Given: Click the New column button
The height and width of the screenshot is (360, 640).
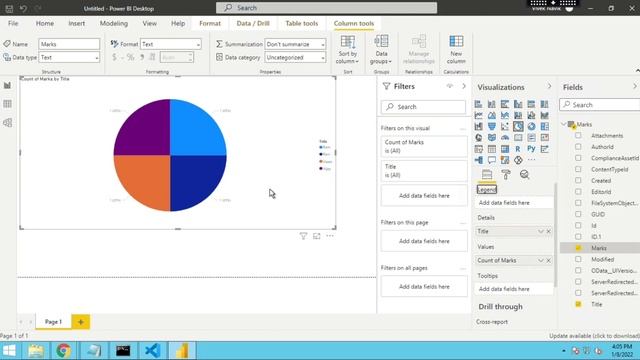Looking at the screenshot, I should [x=456, y=49].
